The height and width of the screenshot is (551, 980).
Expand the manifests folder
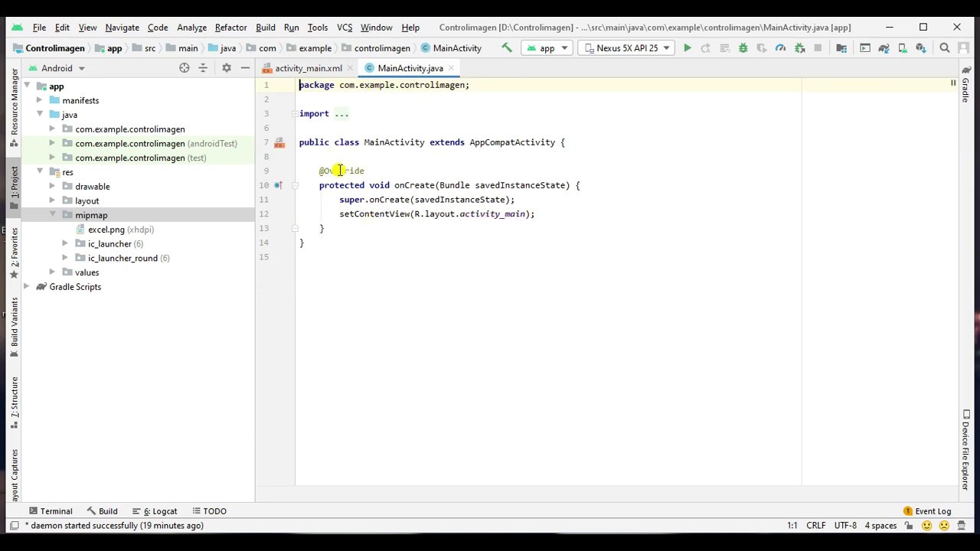[x=40, y=100]
